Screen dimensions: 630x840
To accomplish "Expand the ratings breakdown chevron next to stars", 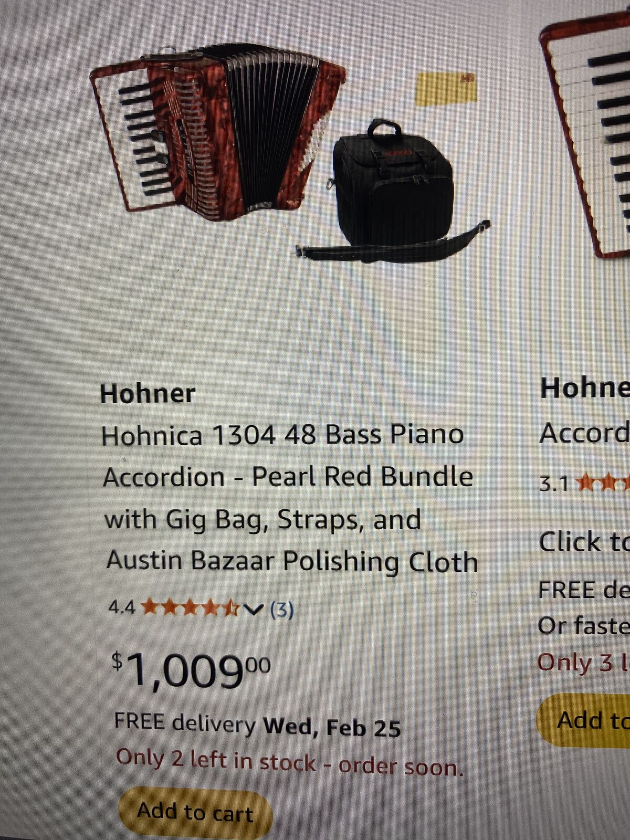I will click(x=254, y=609).
